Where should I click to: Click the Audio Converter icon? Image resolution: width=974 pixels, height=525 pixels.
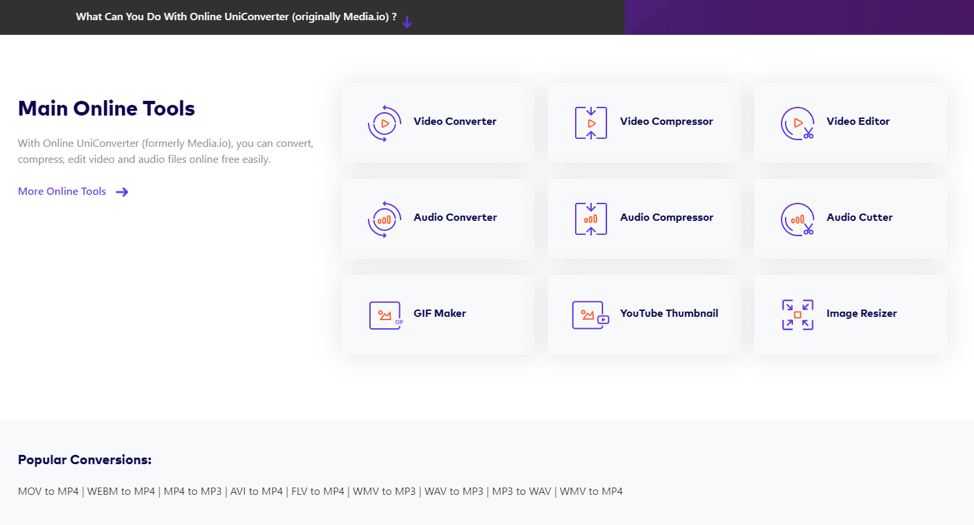384,219
